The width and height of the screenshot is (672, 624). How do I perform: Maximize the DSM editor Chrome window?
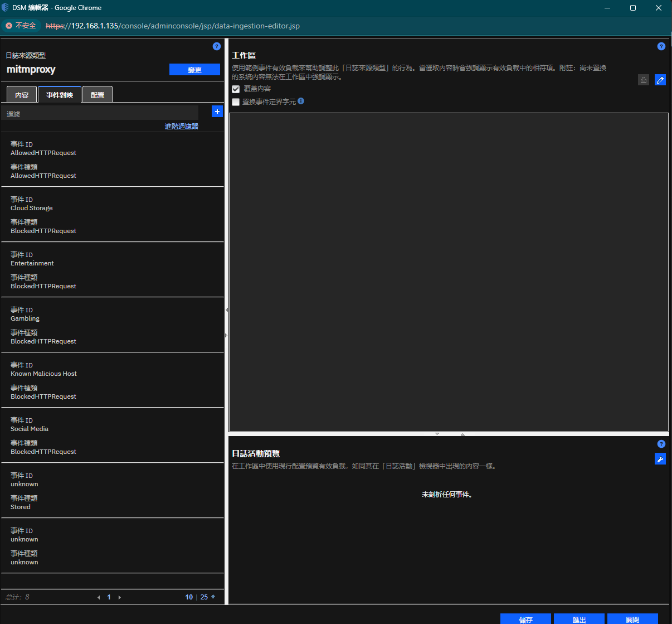click(633, 8)
